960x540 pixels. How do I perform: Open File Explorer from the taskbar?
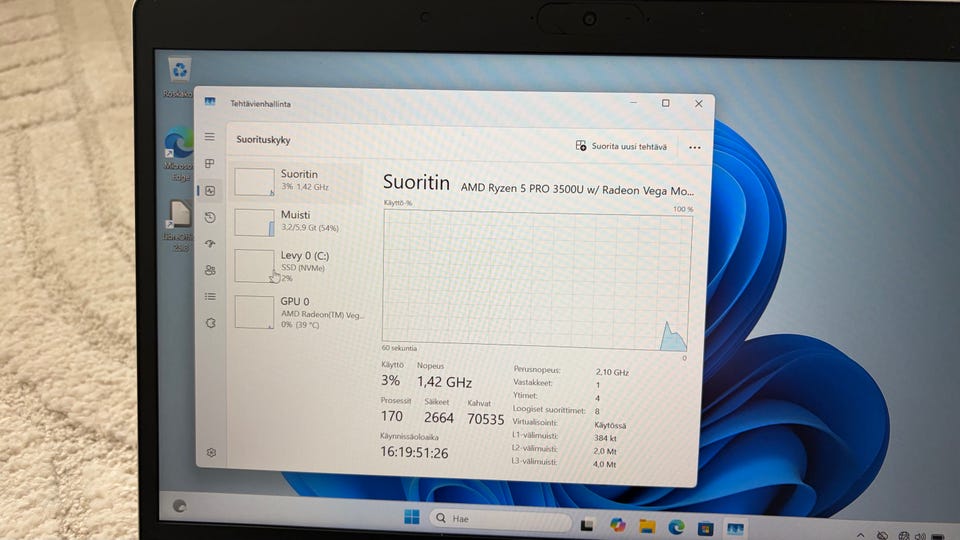647,525
